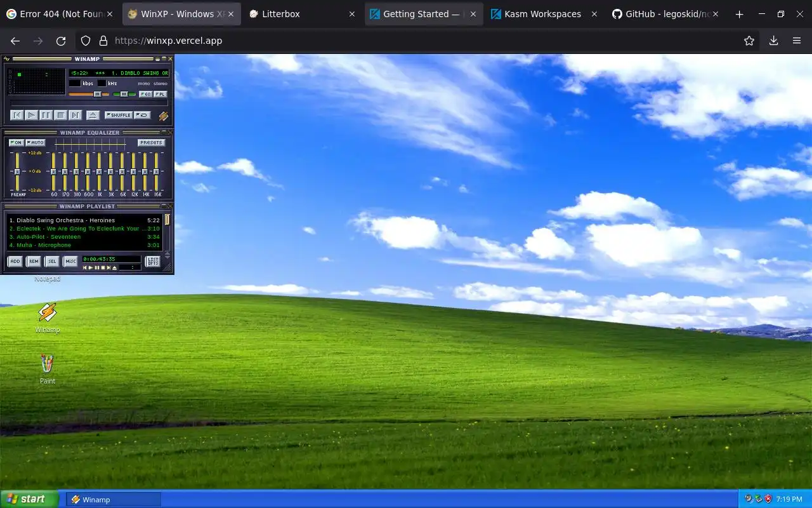Toggle the EQ window button
The height and width of the screenshot is (508, 812).
(x=146, y=94)
